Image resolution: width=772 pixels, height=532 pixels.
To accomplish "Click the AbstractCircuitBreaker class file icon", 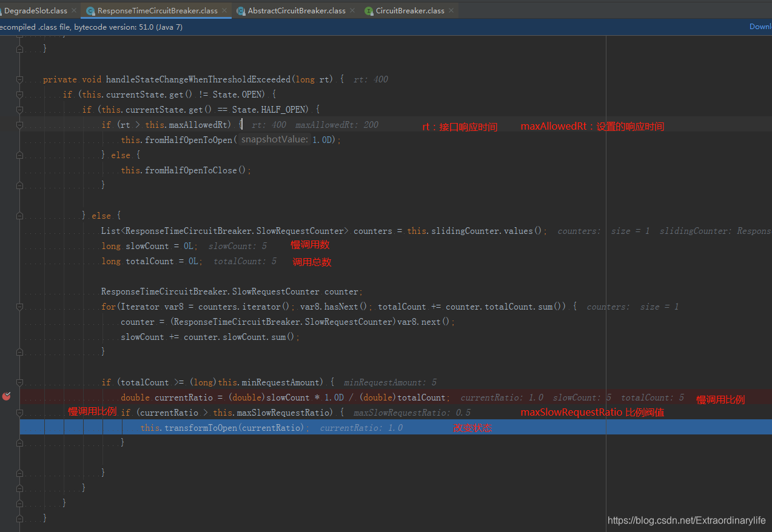I will [241, 11].
